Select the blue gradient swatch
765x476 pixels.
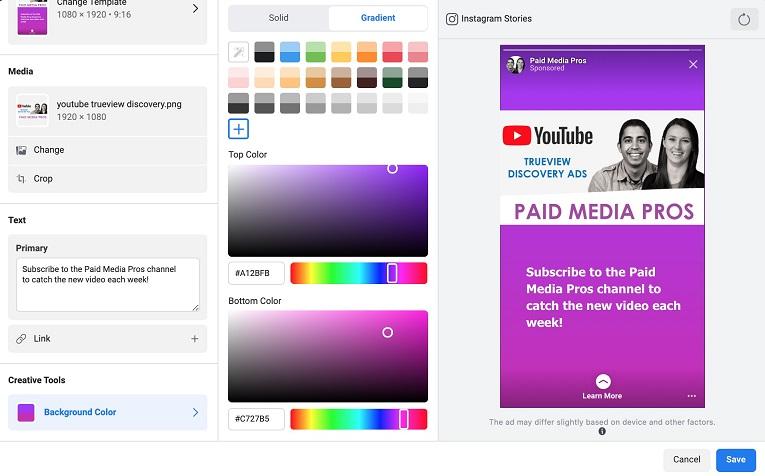coord(290,52)
